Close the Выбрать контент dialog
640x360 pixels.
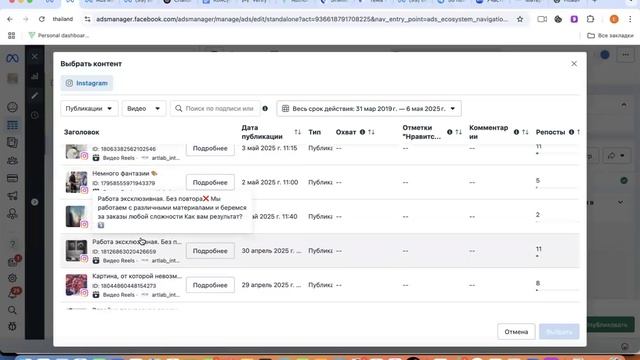tap(574, 64)
